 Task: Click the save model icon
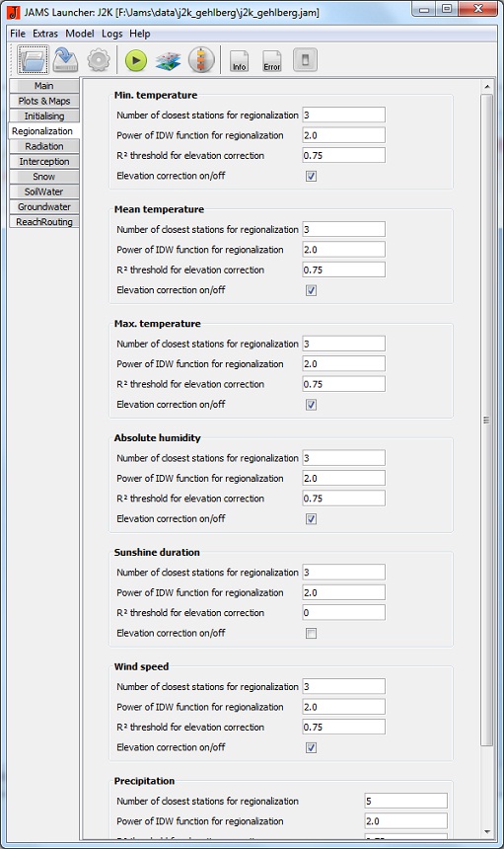click(65, 59)
